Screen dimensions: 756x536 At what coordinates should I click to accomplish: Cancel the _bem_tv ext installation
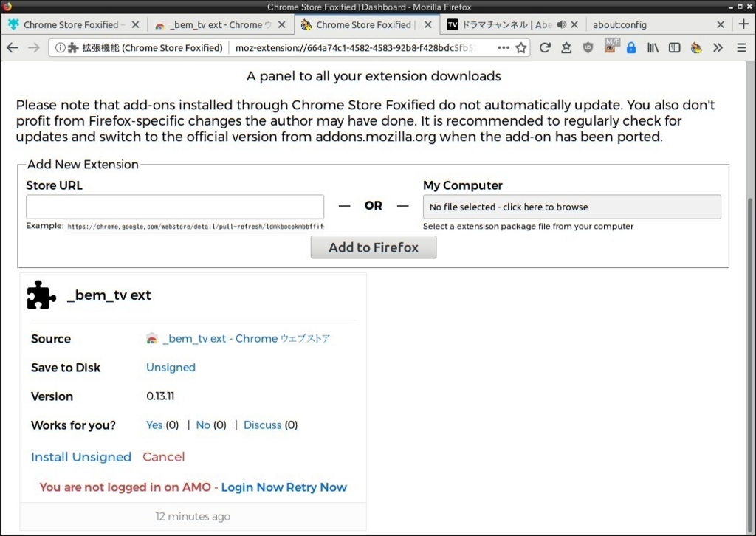click(163, 457)
